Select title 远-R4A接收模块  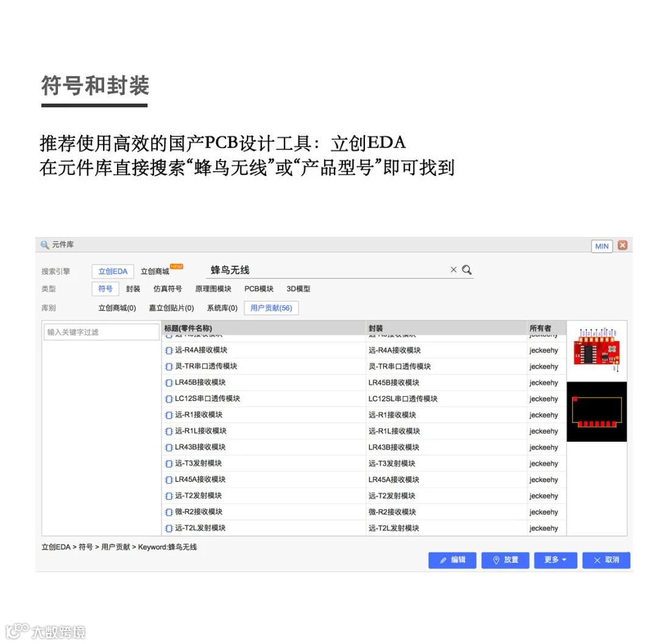click(201, 350)
